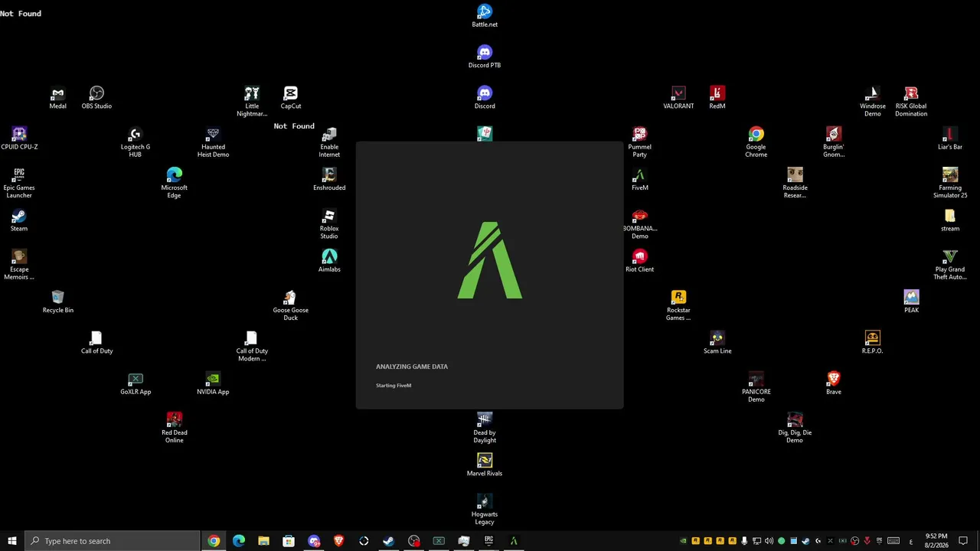This screenshot has width=980, height=551.
Task: Select the Escape Memoirs desktop shortcut
Action: [x=19, y=265]
